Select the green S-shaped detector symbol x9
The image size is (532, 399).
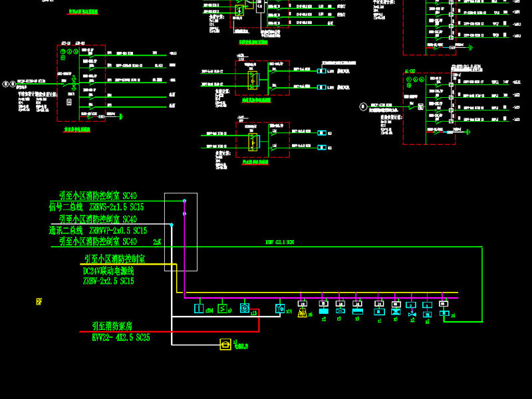coord(222,309)
